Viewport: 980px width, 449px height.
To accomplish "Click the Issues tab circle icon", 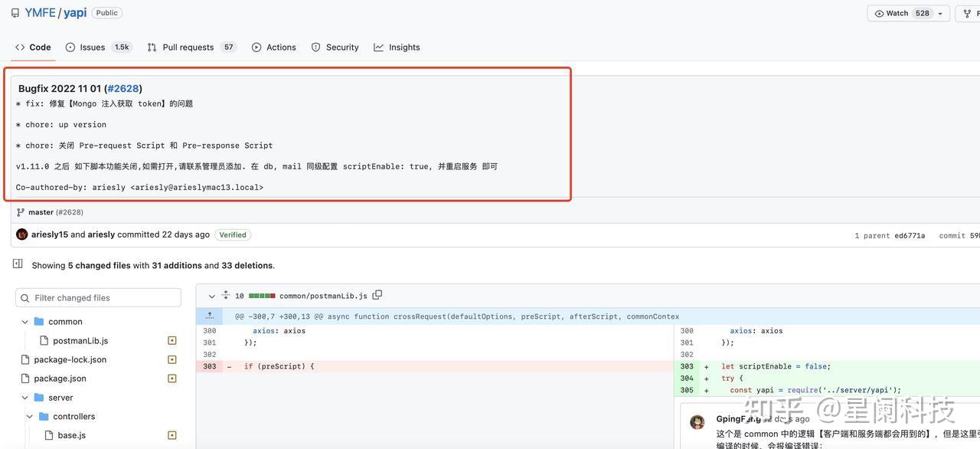I will (x=70, y=48).
